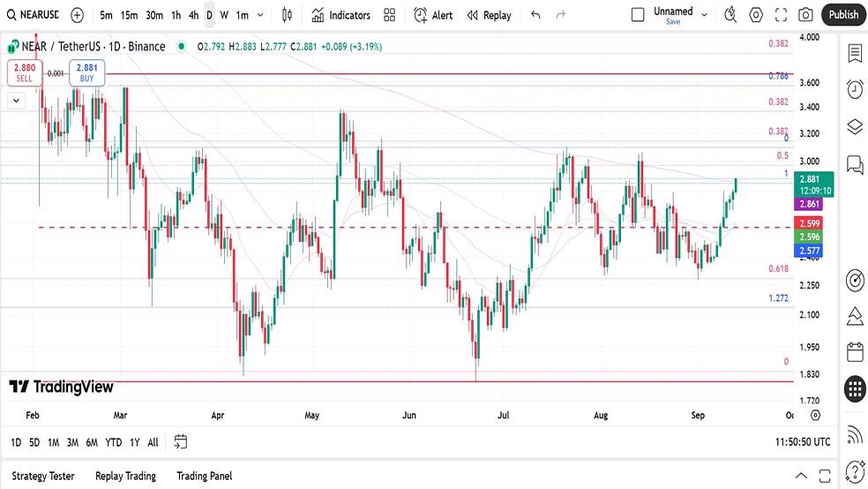The image size is (868, 489).
Task: Set range to 5D
Action: click(x=34, y=442)
